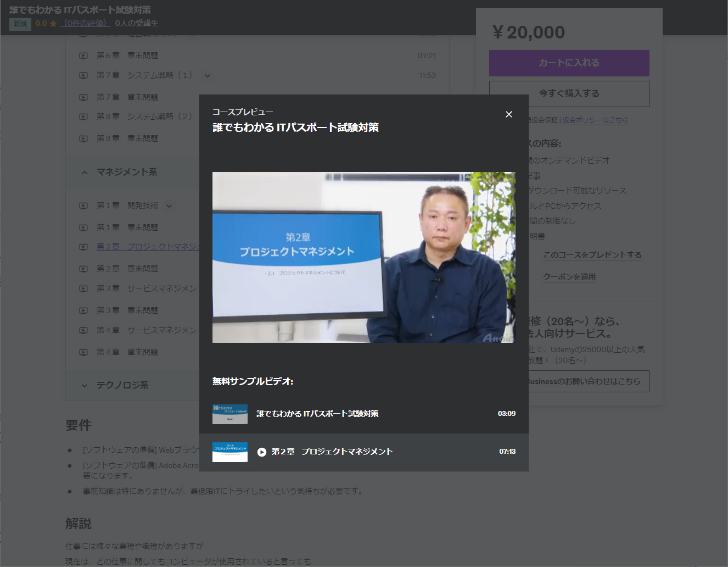
Task: Open the (0件の評価) ratings link
Action: [86, 23]
